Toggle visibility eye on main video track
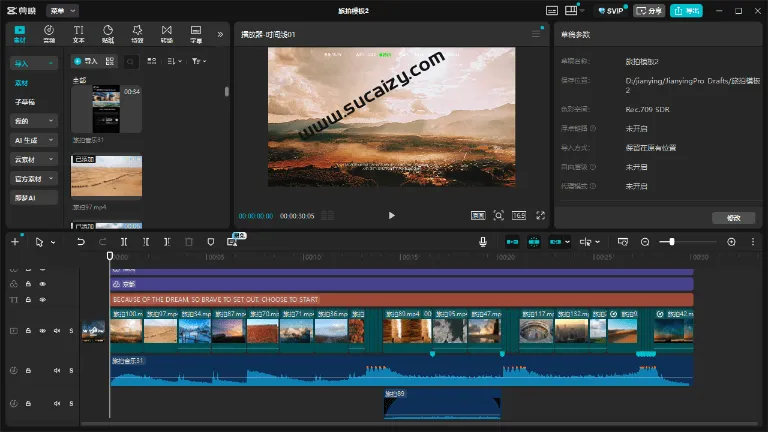768x432 pixels. 42,330
